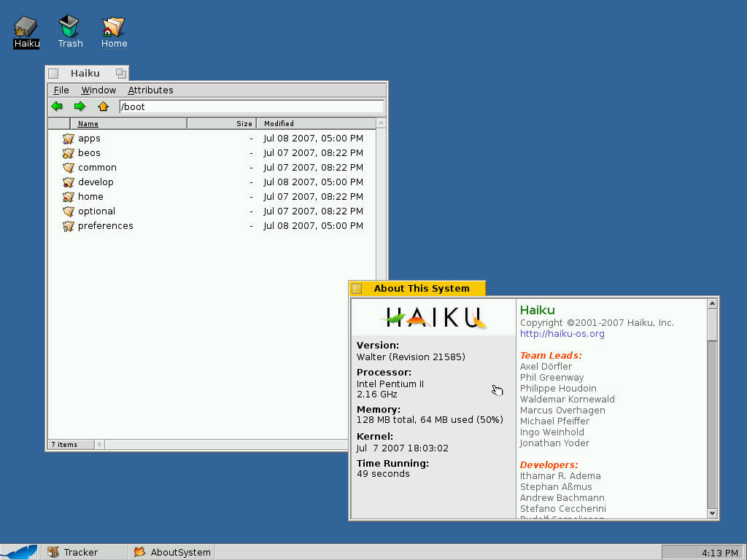
Task: Select the develop folder row
Action: tap(96, 182)
